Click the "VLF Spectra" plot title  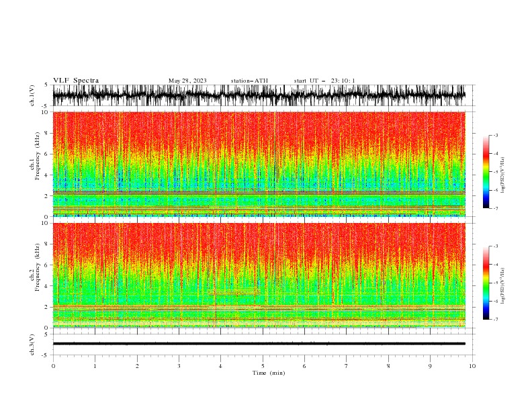pos(76,81)
